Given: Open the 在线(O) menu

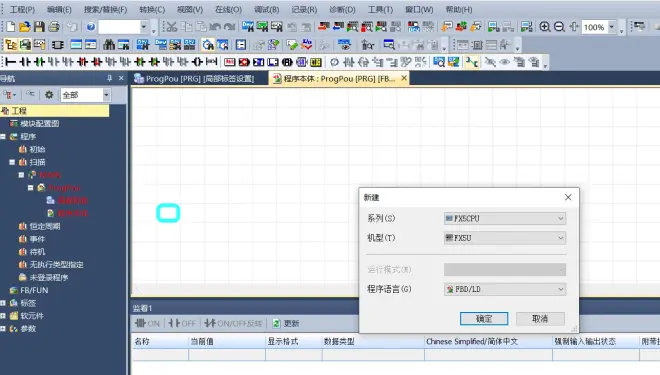Looking at the screenshot, I should (228, 9).
